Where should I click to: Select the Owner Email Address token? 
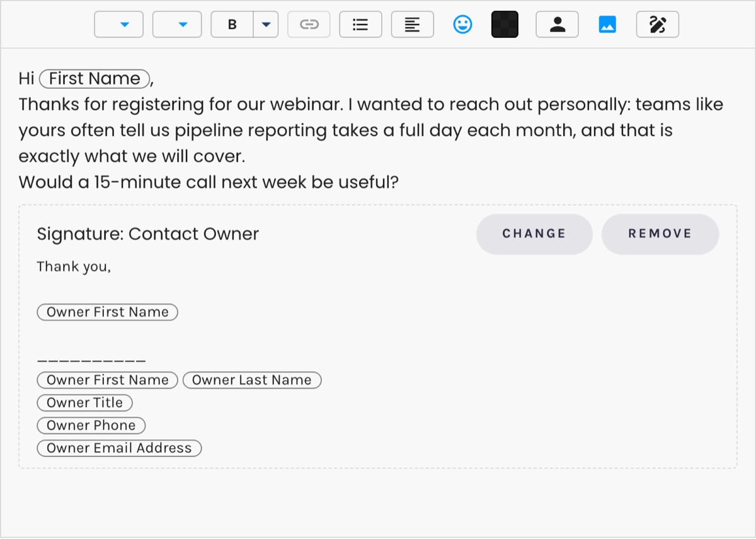[x=119, y=448]
